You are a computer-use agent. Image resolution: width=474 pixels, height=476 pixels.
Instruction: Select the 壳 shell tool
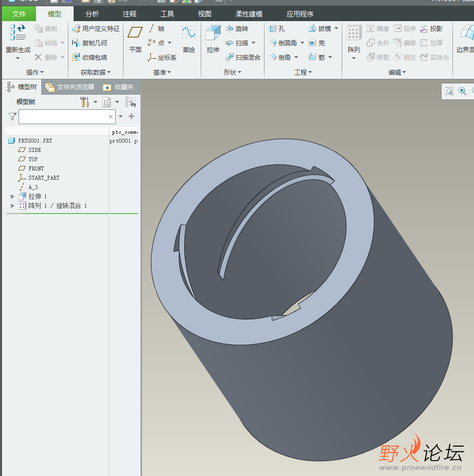[317, 43]
